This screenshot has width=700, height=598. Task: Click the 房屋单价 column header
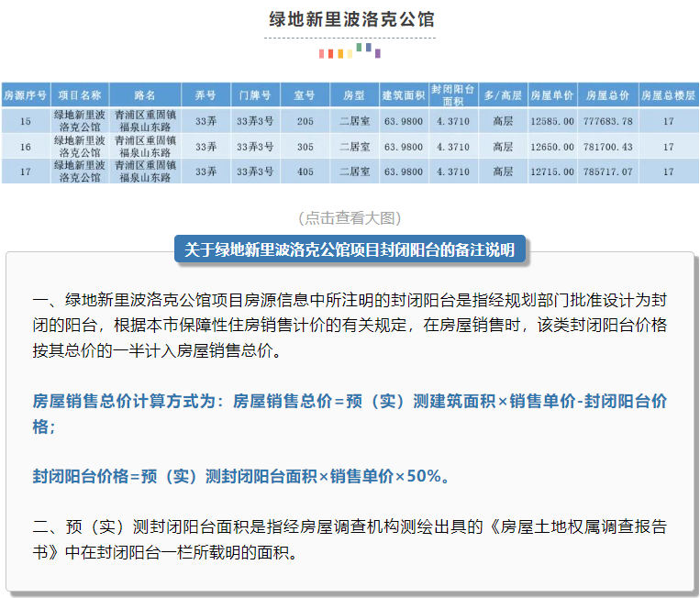[x=552, y=95]
